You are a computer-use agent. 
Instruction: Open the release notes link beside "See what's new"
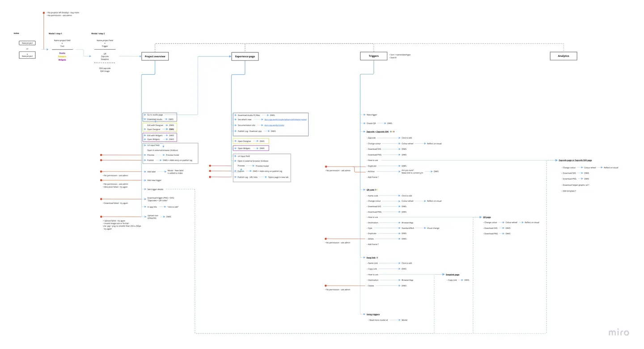click(x=285, y=119)
